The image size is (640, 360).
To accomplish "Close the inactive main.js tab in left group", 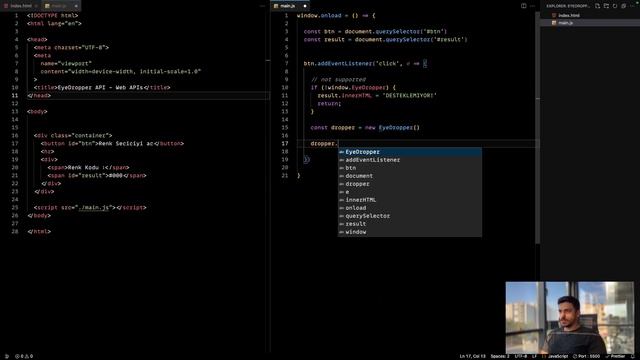I will 76,6.
